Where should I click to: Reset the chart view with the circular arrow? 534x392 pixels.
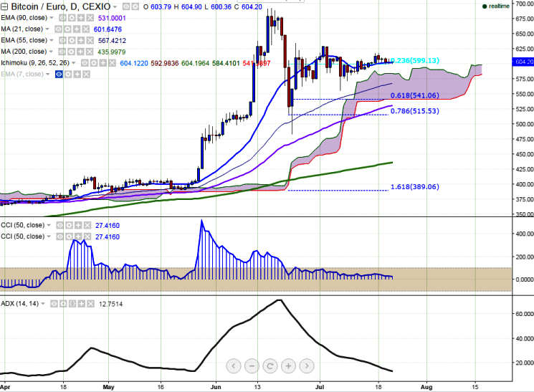click(270, 366)
